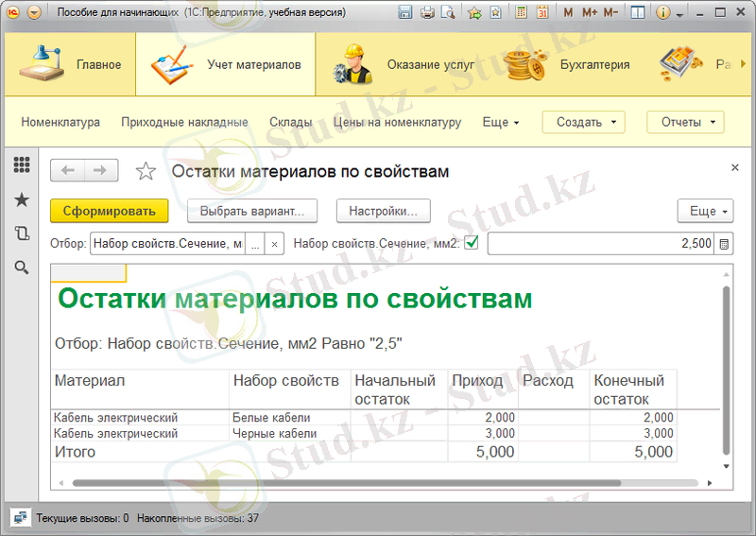Open the Еще dropdown beside Настройки
This screenshot has height=536, width=756.
(x=705, y=211)
